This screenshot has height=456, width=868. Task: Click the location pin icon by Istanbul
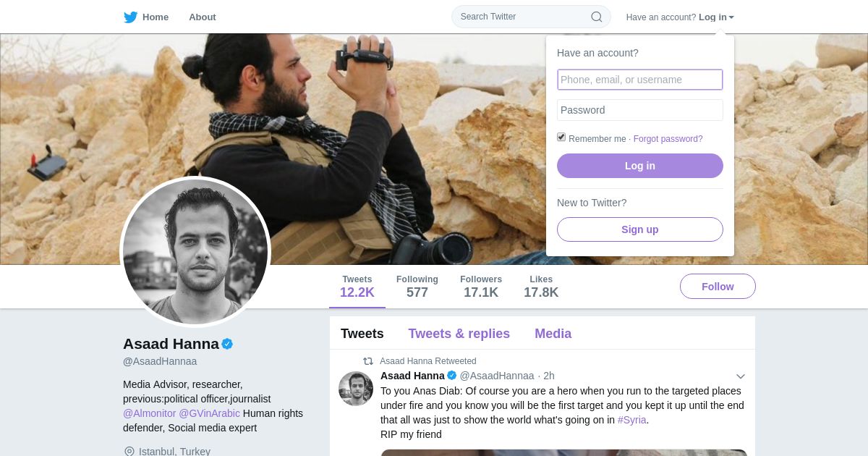[129, 452]
